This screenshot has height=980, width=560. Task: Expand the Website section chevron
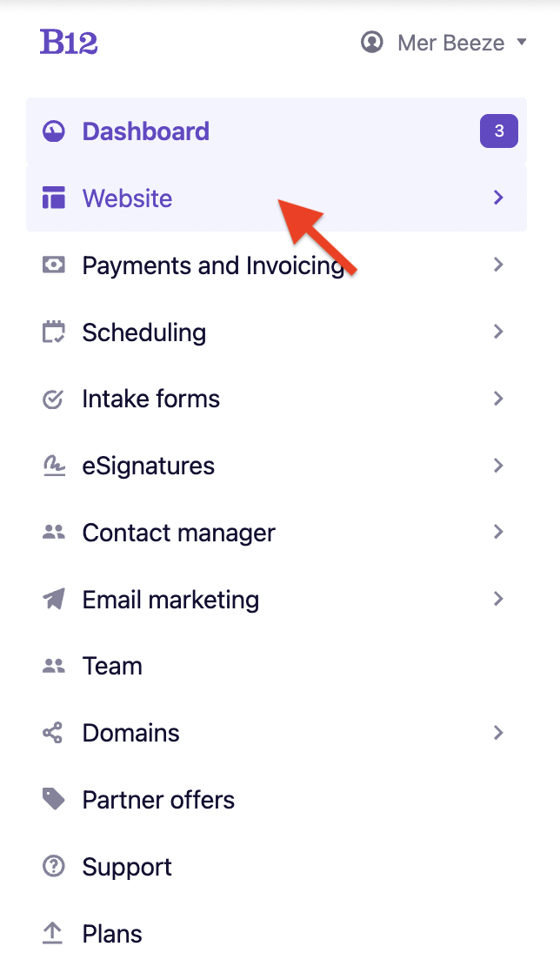498,198
